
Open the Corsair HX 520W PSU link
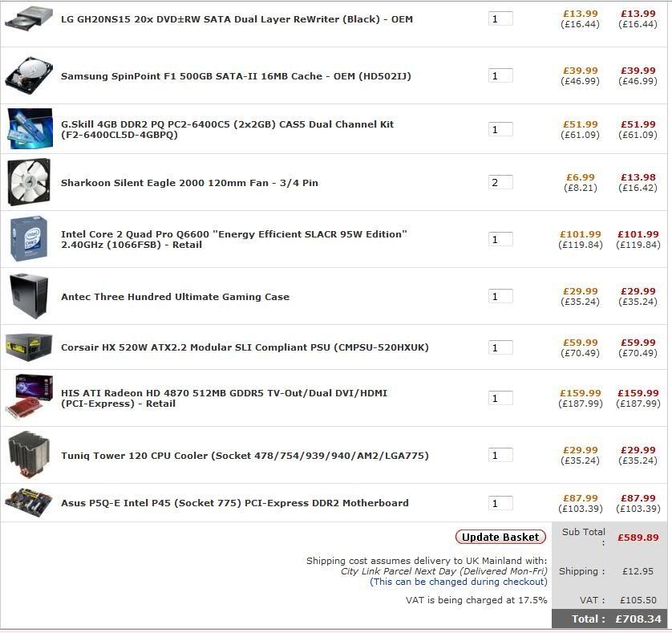click(245, 347)
